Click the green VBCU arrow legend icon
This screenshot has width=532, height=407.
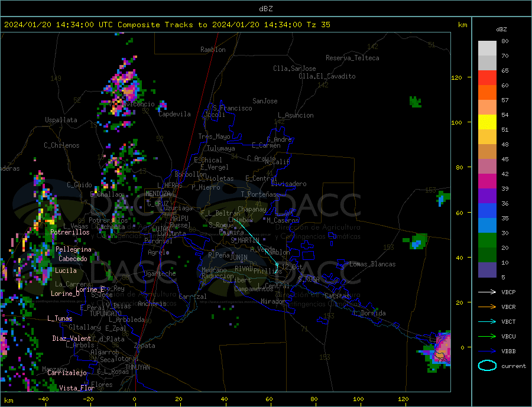click(487, 337)
